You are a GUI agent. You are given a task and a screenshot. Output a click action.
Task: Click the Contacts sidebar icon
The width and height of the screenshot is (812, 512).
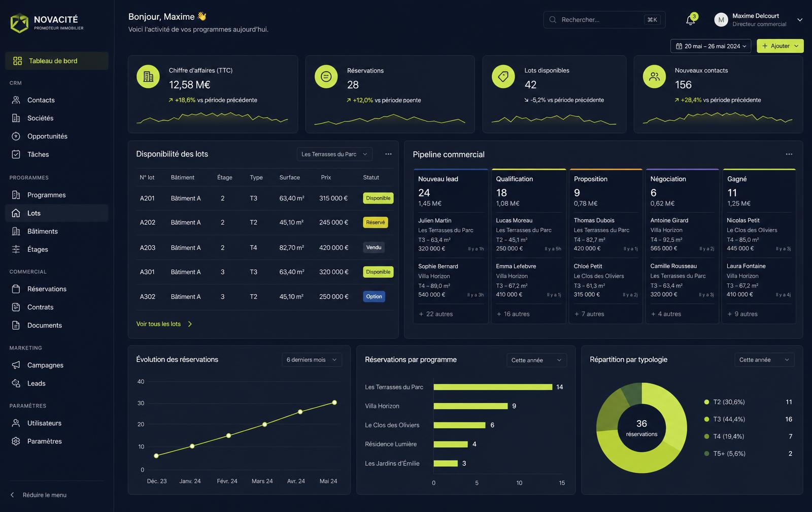click(16, 100)
